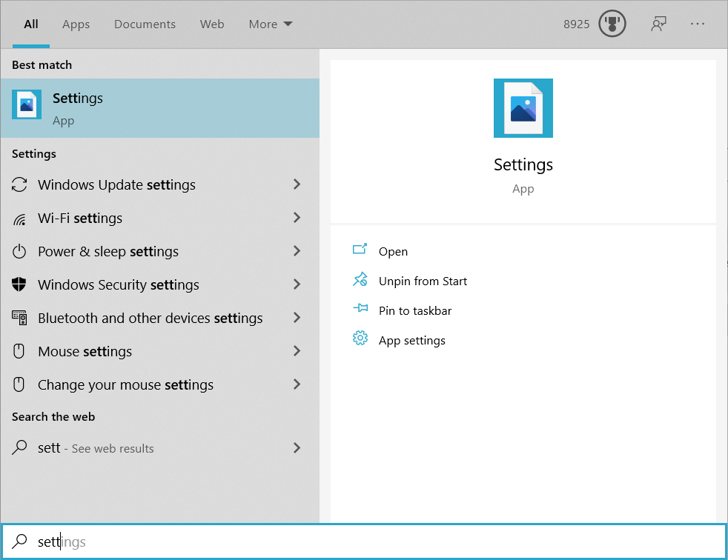Screen dimensions: 728x560
Task: Click the Windows Security shield icon
Action: 19,284
